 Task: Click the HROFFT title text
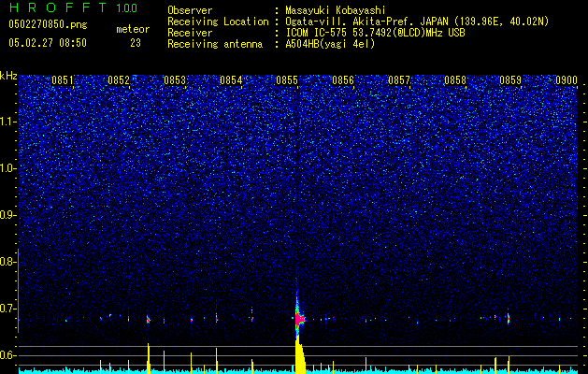58,7
